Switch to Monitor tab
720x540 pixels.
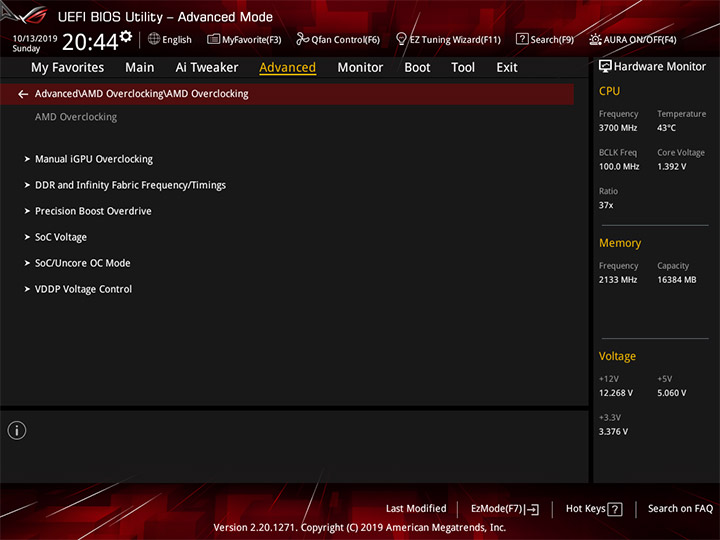click(360, 68)
